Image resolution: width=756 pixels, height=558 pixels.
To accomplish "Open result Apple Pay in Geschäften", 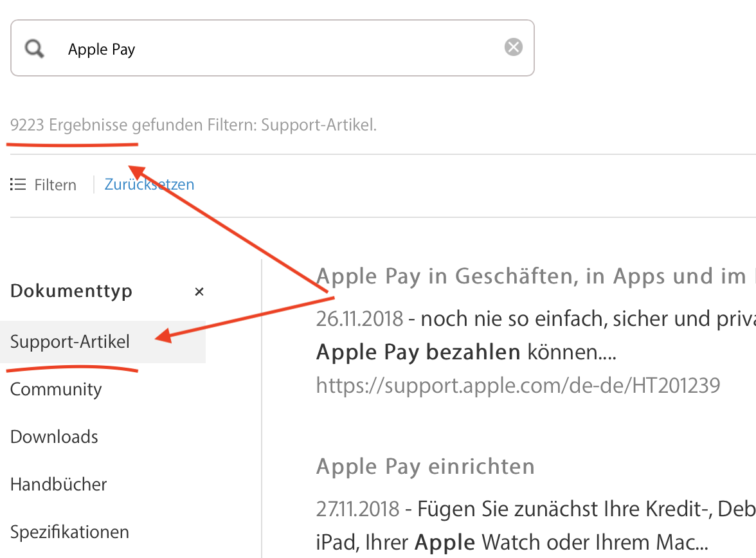I will tap(535, 276).
